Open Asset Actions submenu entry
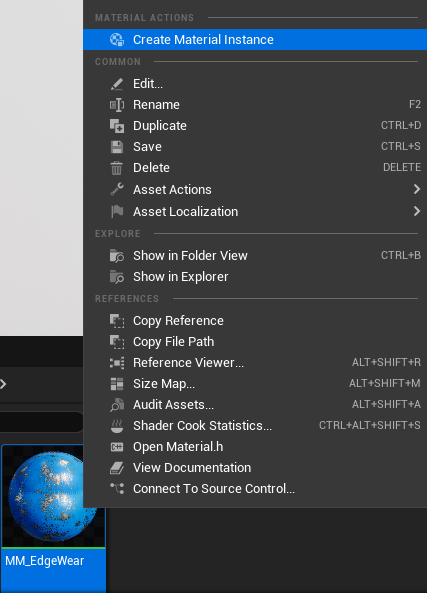427x593 pixels. click(x=255, y=189)
